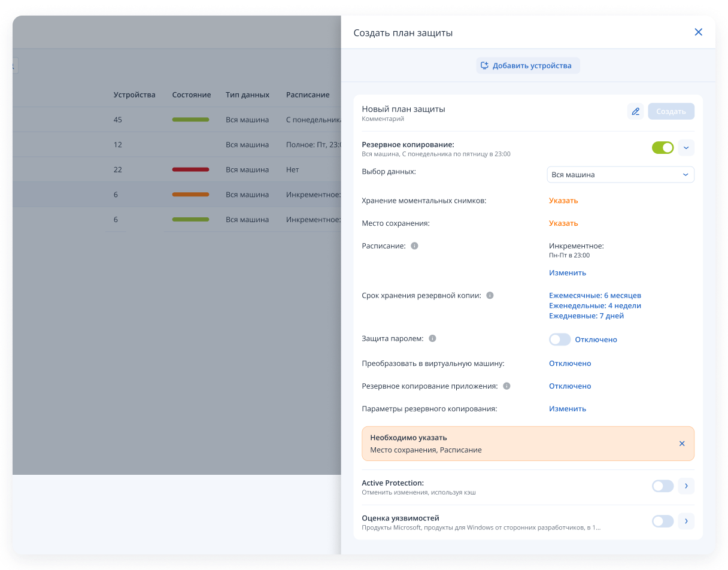Click the Расписание column header in table
Screen dimensions: 728x570
308,95
